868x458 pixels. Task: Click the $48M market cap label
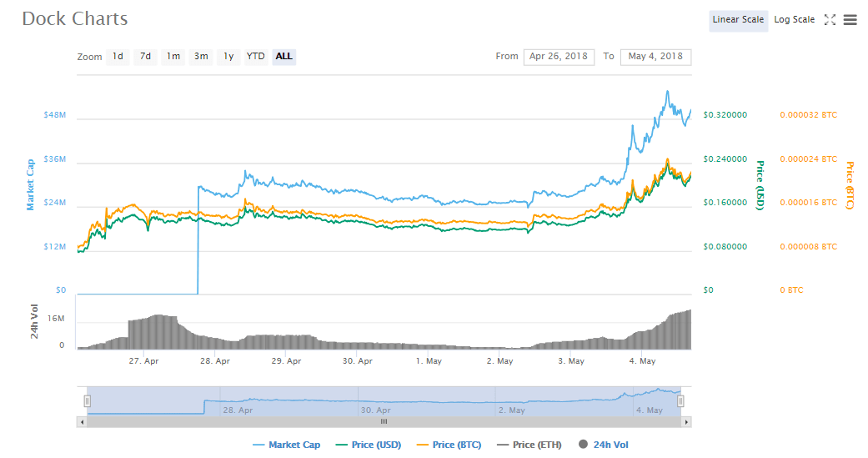pyautogui.click(x=55, y=115)
